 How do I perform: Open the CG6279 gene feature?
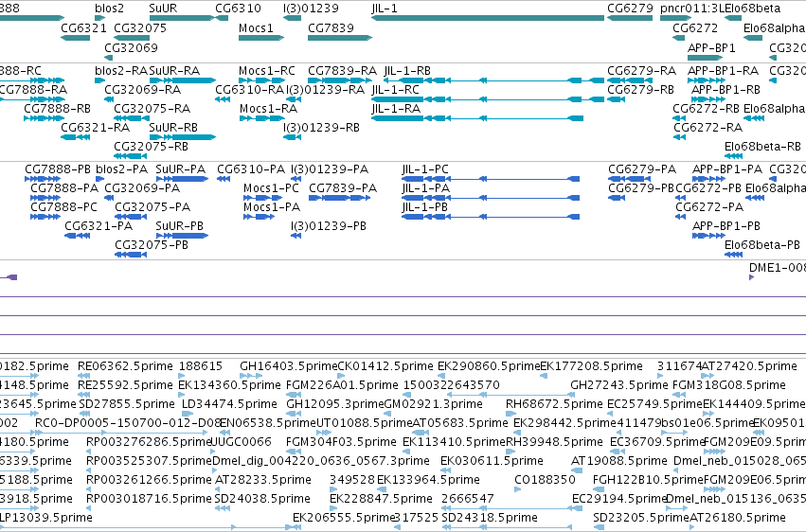630,19
